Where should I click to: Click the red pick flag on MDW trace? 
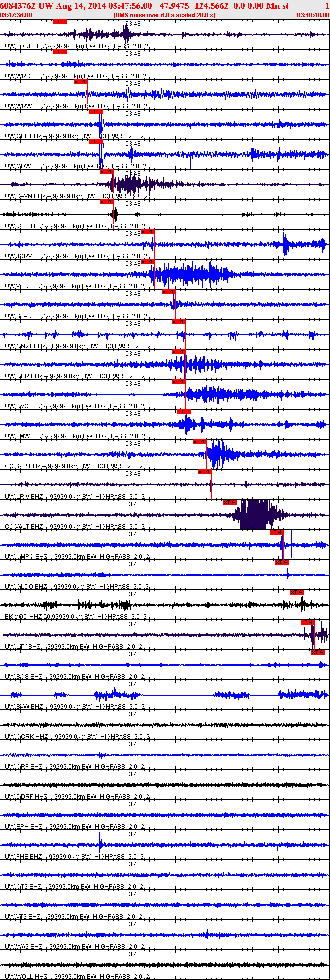click(x=96, y=142)
